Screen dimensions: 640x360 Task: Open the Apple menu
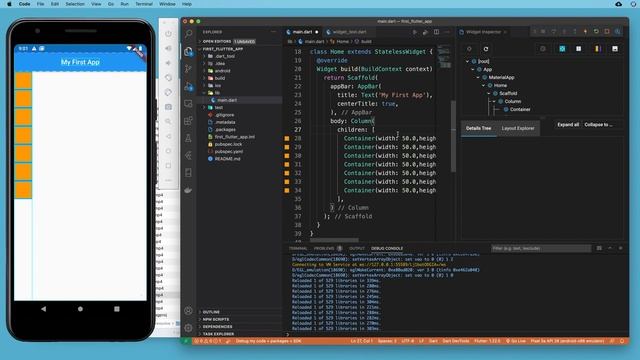(9, 4)
